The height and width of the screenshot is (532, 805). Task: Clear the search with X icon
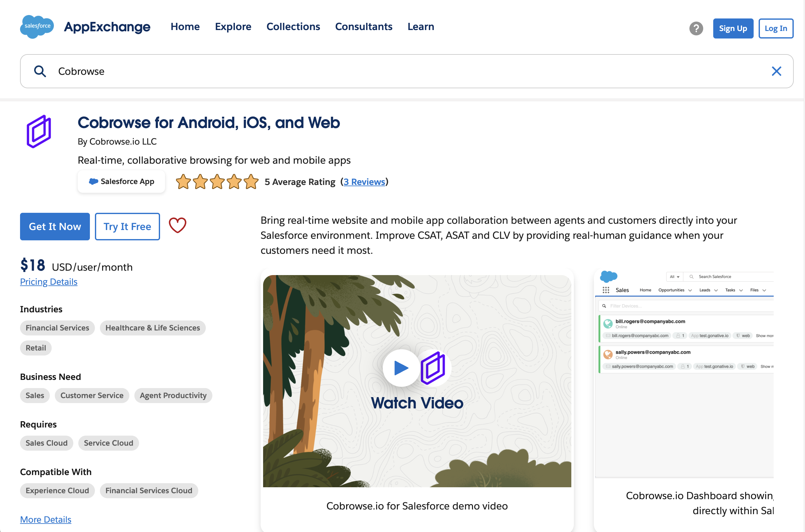[776, 71]
